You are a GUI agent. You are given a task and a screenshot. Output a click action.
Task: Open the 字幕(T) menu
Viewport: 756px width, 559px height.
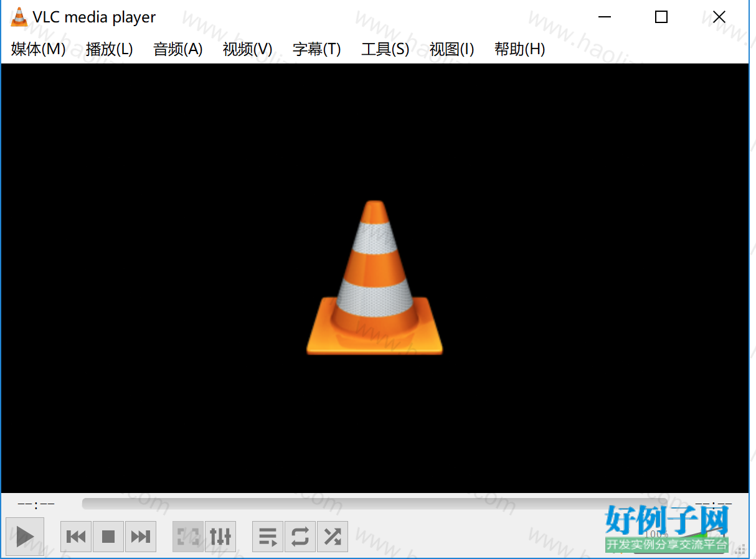(317, 49)
